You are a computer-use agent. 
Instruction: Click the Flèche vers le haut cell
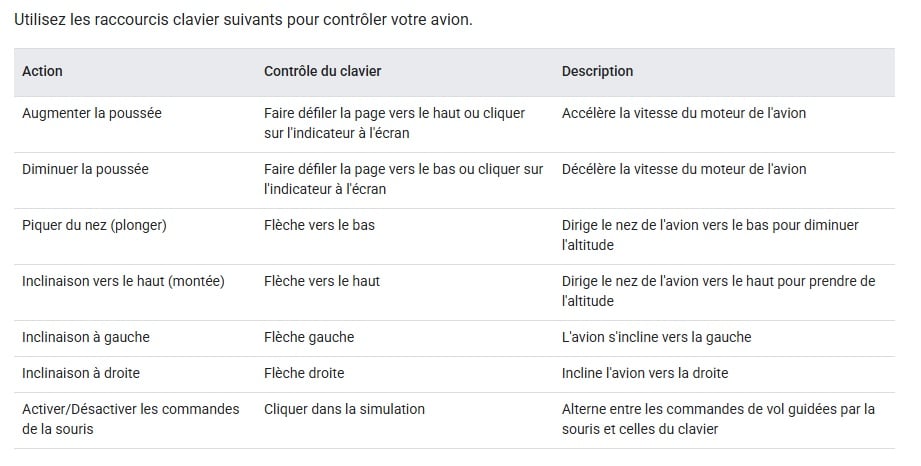(x=322, y=281)
